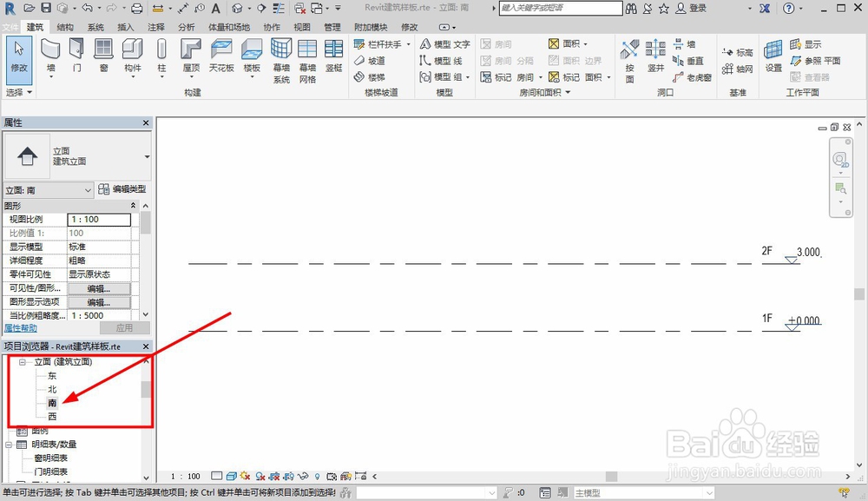
Task: Click the 模型文字 tool
Action: pyautogui.click(x=445, y=43)
